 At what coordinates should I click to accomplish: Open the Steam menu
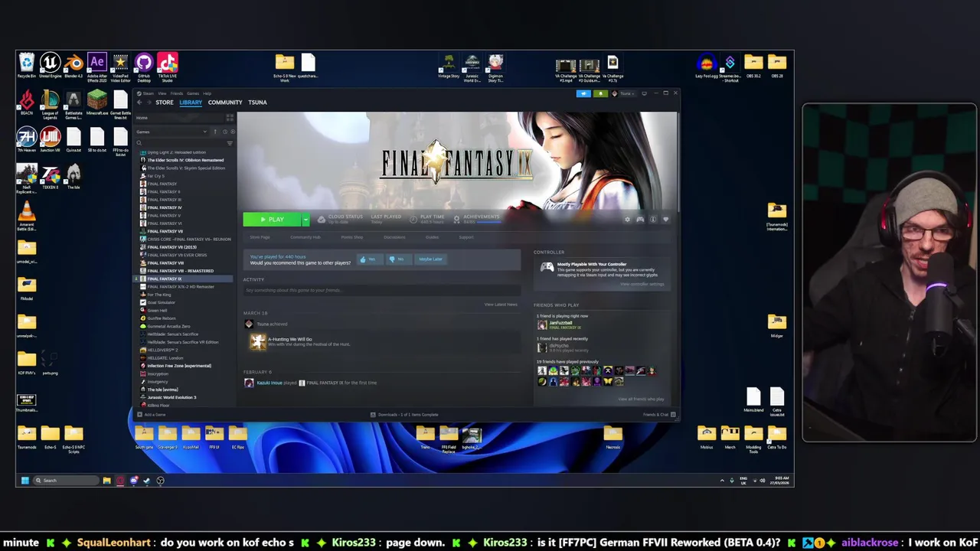tap(148, 93)
